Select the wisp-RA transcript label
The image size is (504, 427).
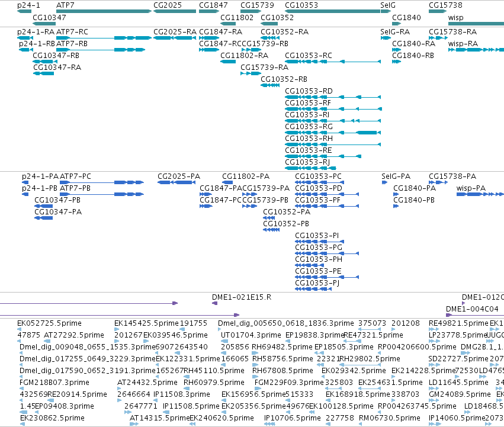[463, 44]
